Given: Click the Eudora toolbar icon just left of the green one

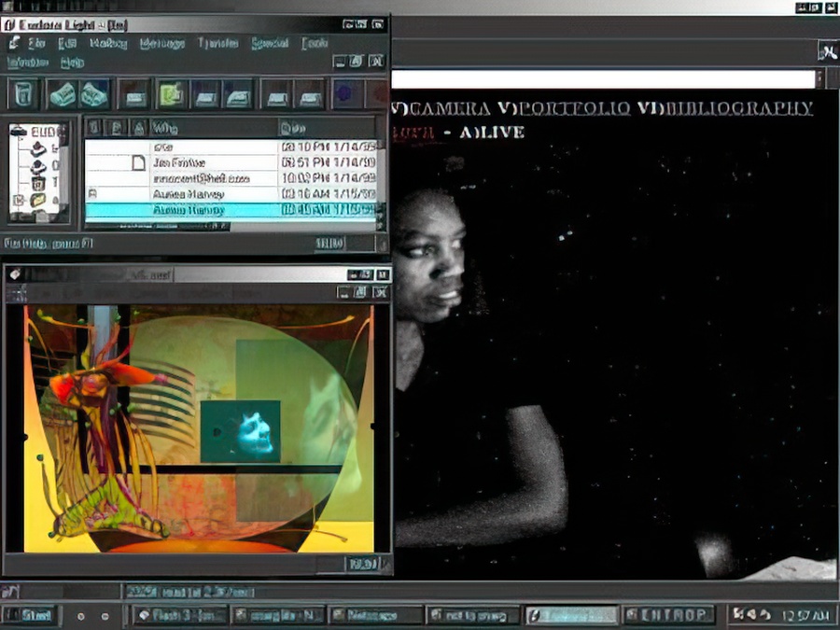Looking at the screenshot, I should [133, 94].
